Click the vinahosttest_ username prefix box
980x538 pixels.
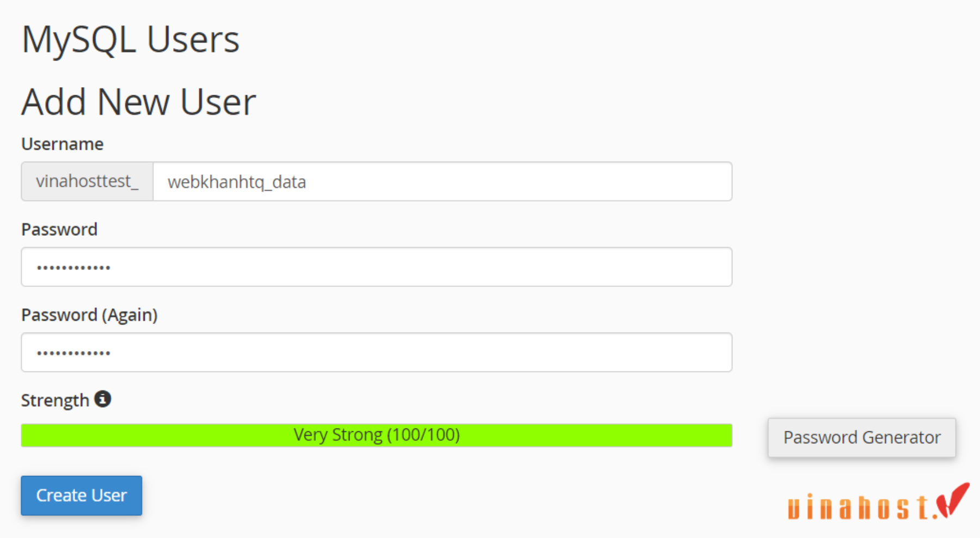(x=87, y=181)
